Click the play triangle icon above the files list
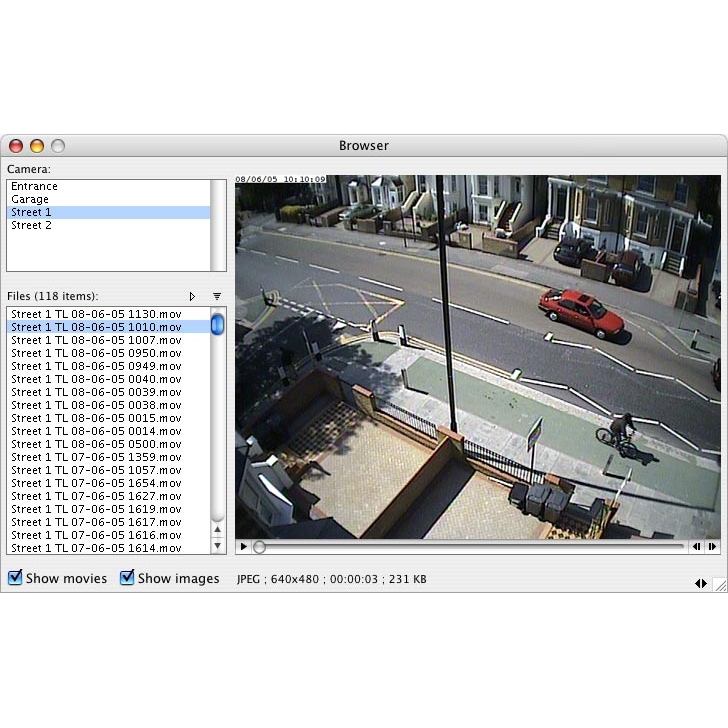728x728 pixels. tap(192, 296)
